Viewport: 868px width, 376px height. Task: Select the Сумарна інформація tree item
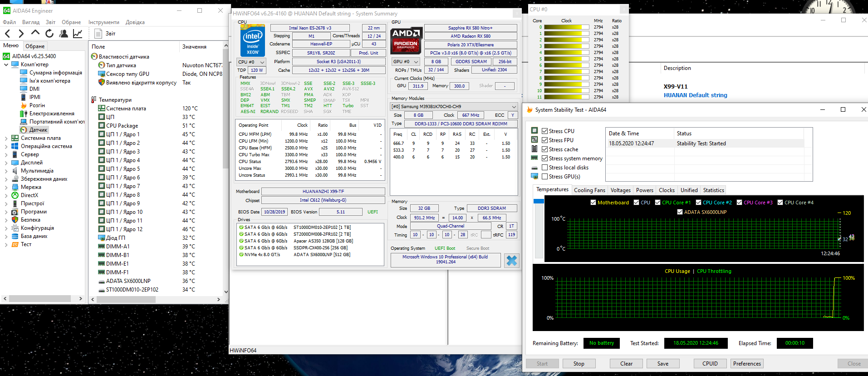(56, 73)
